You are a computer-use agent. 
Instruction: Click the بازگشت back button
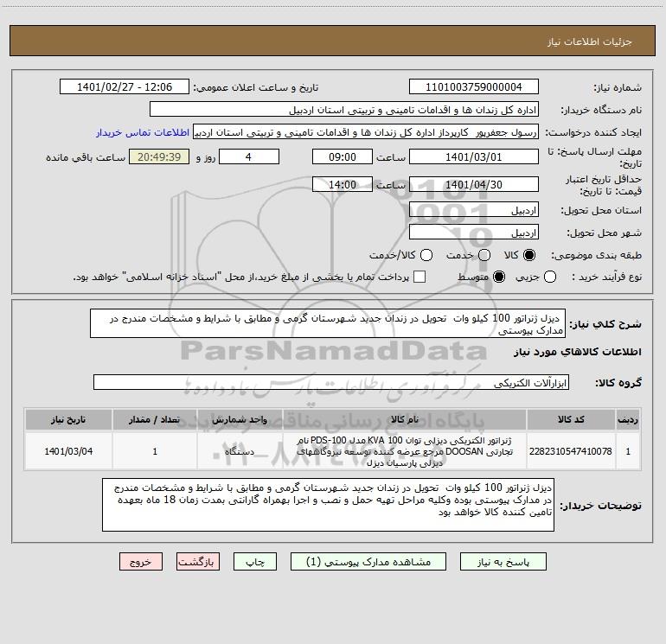(198, 562)
